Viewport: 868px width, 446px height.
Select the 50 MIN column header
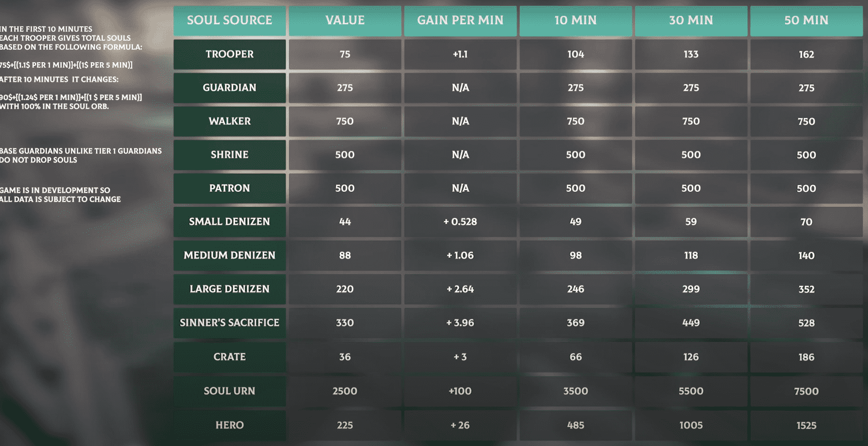click(x=806, y=21)
